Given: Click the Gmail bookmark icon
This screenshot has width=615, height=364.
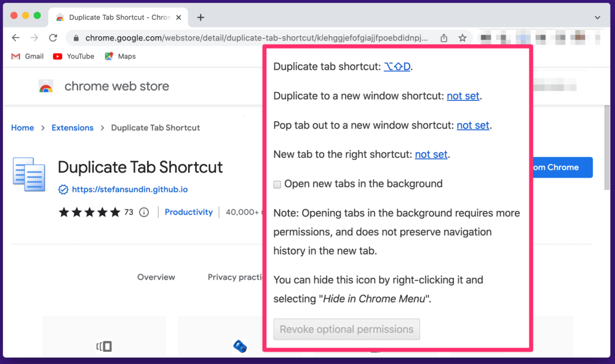Looking at the screenshot, I should pyautogui.click(x=16, y=57).
